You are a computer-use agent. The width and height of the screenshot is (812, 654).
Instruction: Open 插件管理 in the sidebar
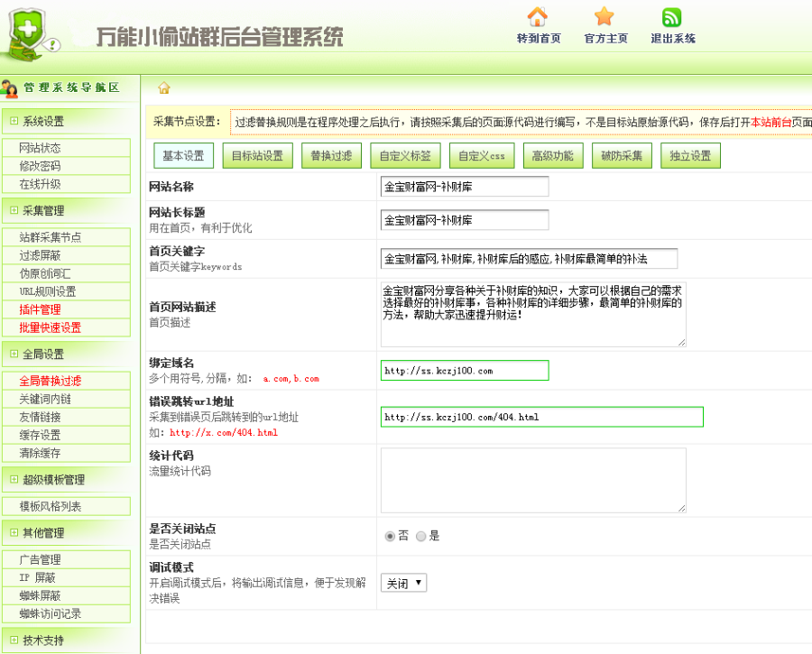click(40, 309)
